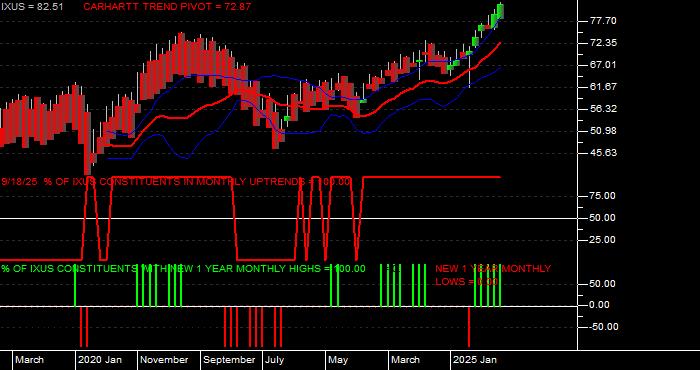
Task: Click the 61.67 price axis value
Action: click(604, 87)
